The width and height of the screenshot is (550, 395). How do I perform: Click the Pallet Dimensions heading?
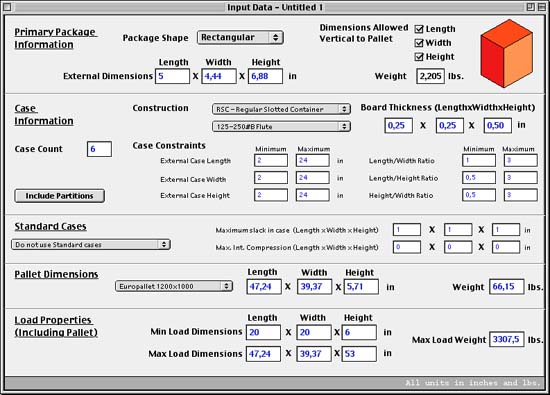(x=56, y=274)
